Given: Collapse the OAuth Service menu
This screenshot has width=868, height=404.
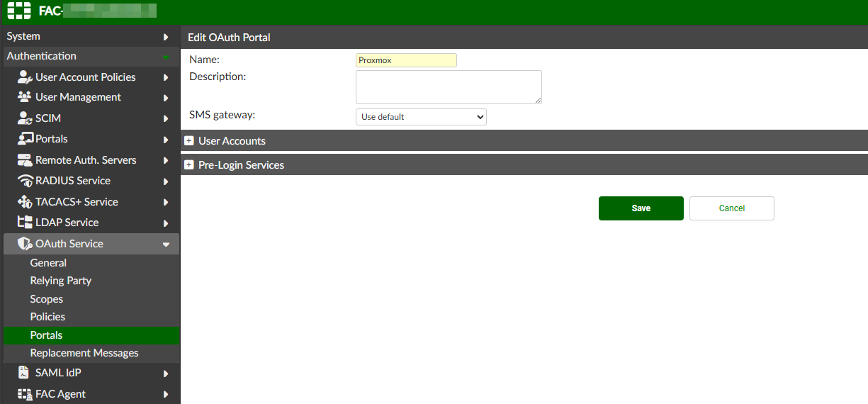Looking at the screenshot, I should 166,244.
